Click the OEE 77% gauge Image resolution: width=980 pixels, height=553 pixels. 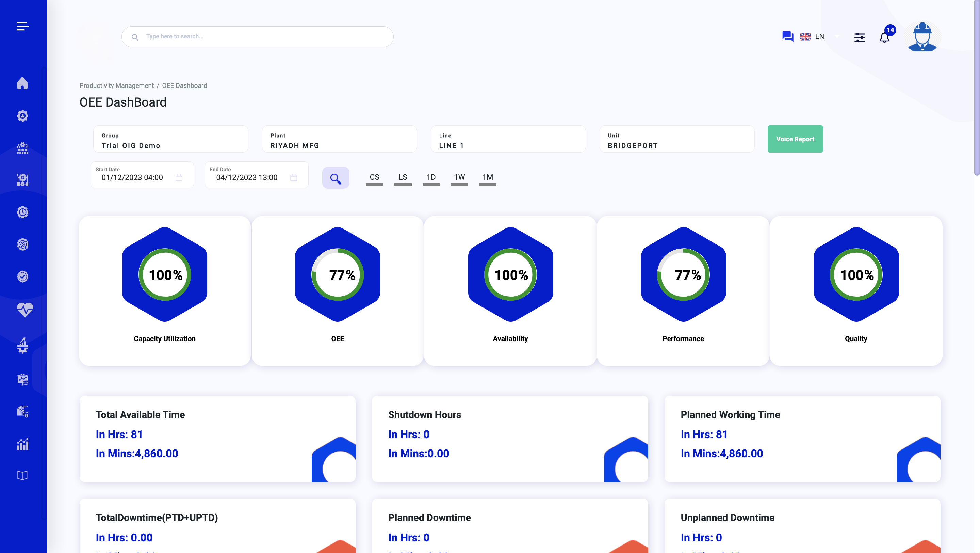click(x=338, y=274)
